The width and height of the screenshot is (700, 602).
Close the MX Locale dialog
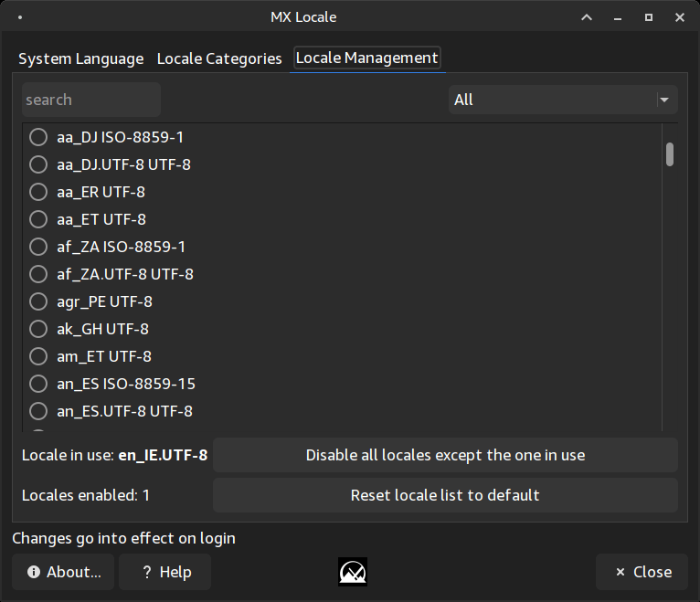(642, 572)
